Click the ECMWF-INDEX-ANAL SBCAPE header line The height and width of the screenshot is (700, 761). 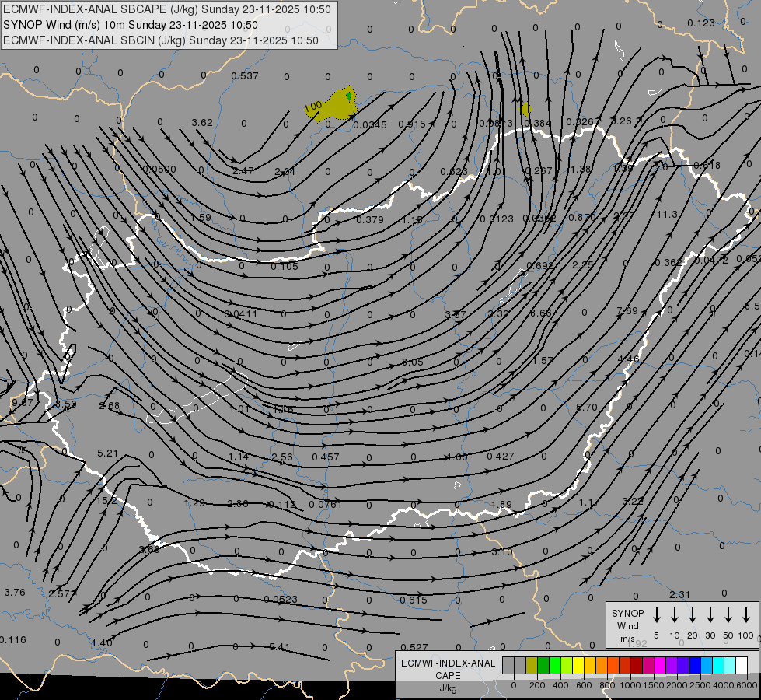click(167, 9)
